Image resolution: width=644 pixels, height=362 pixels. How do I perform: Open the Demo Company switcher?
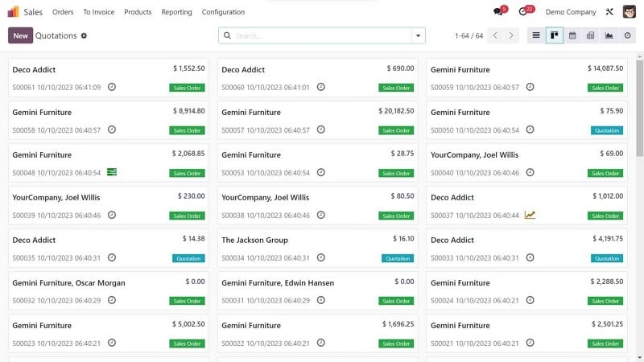[571, 12]
